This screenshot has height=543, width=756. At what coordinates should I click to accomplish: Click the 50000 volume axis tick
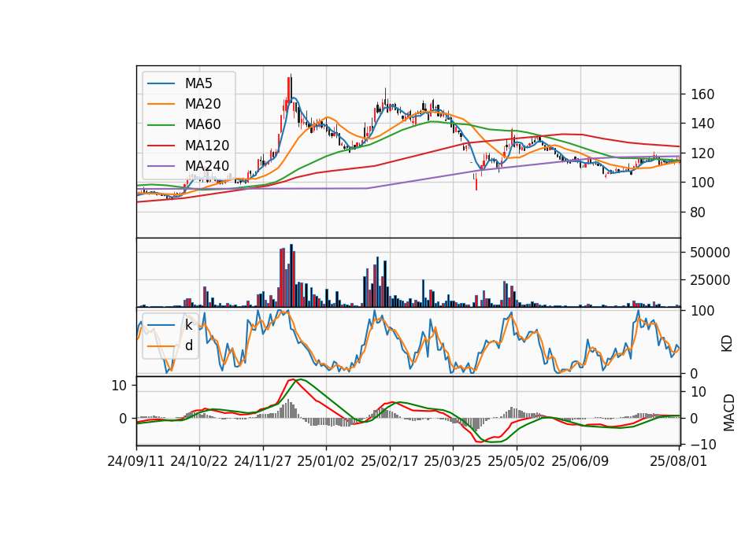tap(710, 253)
